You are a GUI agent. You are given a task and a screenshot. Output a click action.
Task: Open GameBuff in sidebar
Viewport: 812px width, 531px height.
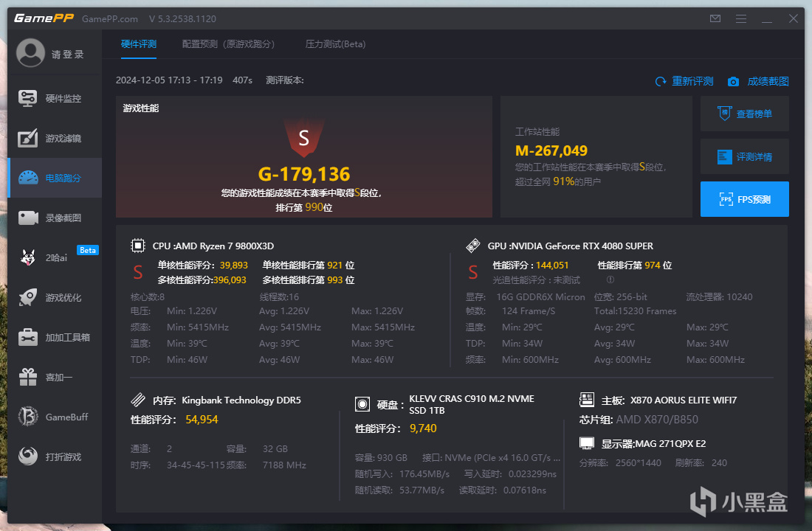pos(55,417)
